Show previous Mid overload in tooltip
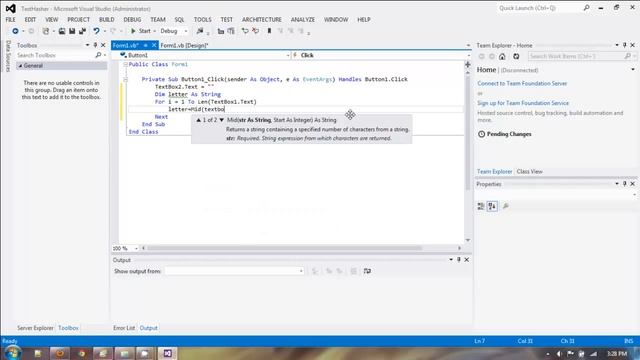This screenshot has height=360, width=640. click(x=198, y=120)
